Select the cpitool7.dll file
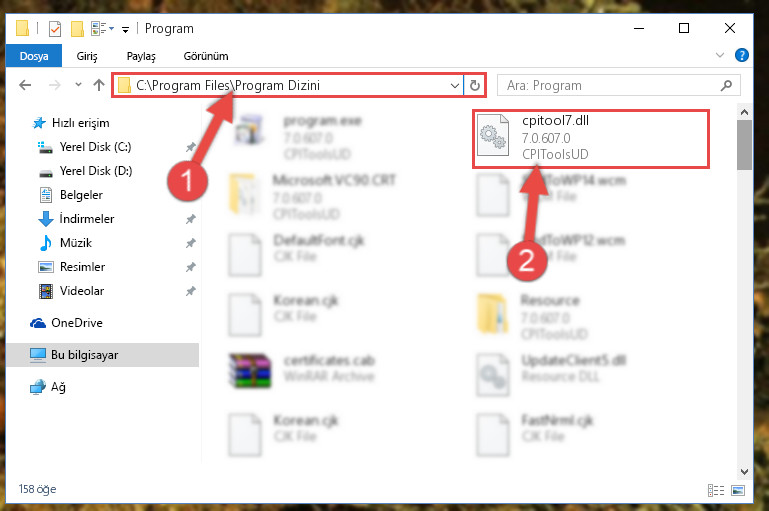 (591, 139)
